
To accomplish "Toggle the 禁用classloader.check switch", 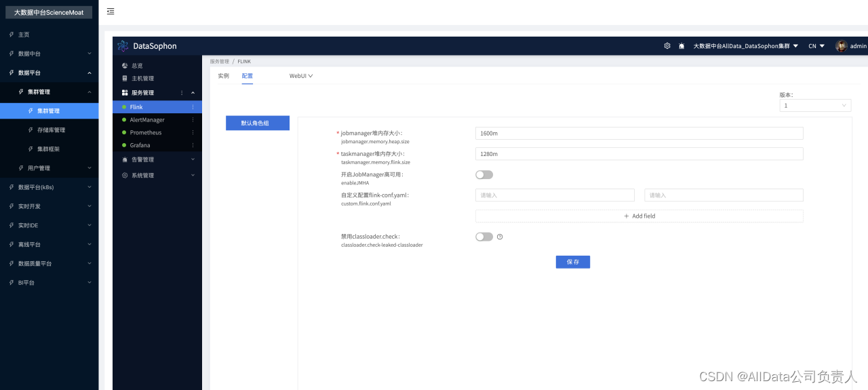I will 484,237.
